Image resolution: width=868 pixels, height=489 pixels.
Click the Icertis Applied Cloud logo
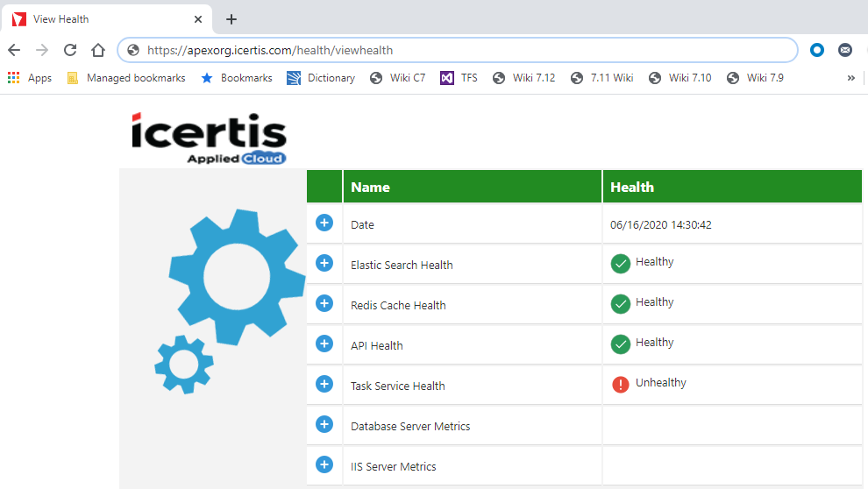point(210,137)
